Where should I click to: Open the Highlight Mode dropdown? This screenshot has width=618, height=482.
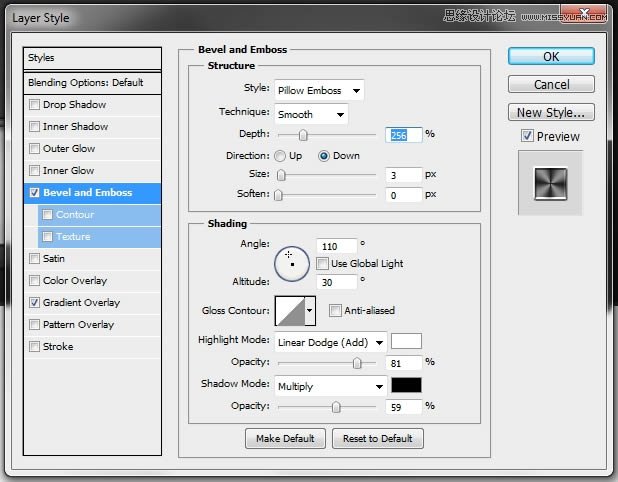(331, 342)
